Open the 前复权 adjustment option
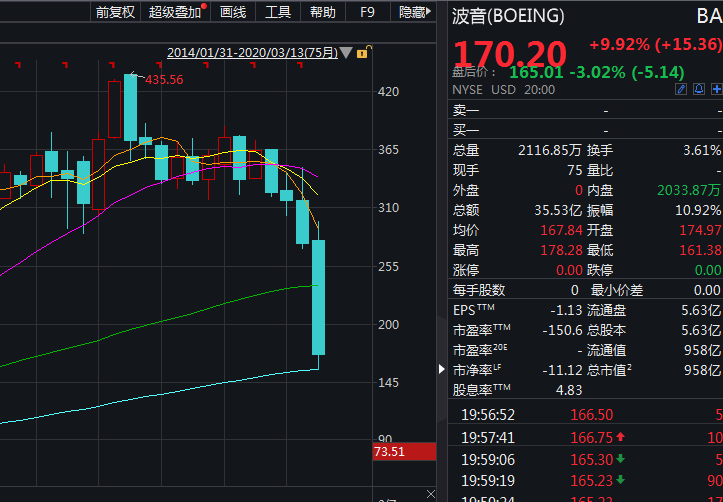This screenshot has height=502, width=723. click(x=115, y=12)
